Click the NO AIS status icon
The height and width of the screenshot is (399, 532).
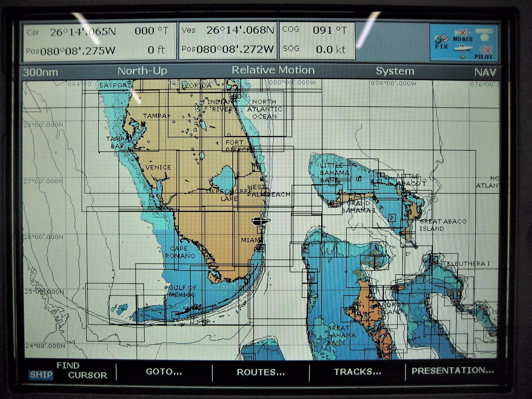pos(463,36)
